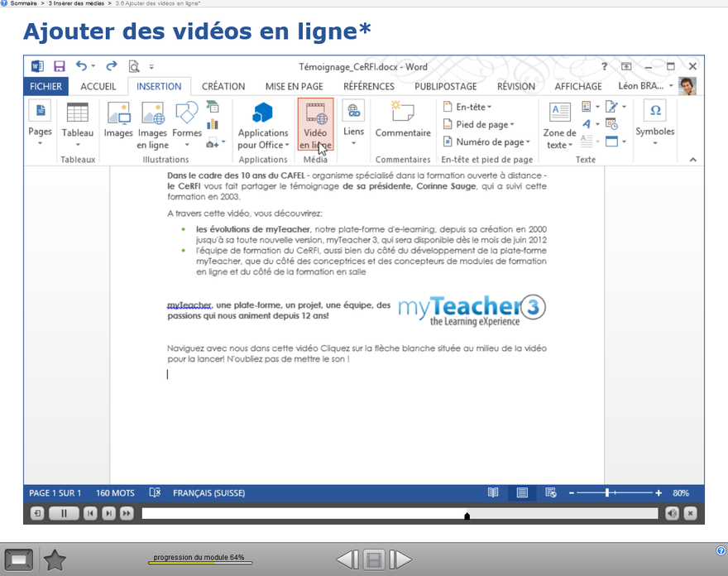This screenshot has width=728, height=576.
Task: Open the Symboles omega icon
Action: click(654, 111)
